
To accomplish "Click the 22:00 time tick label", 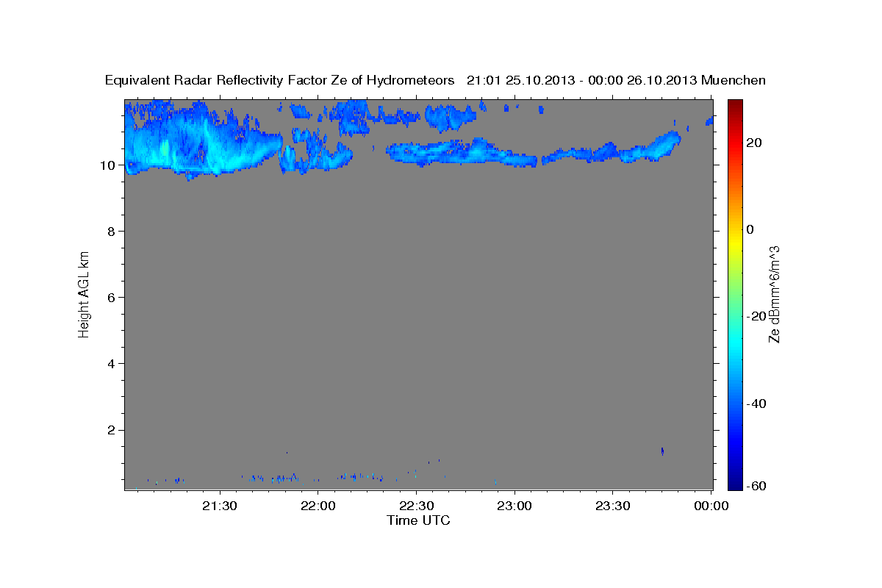I will click(x=318, y=506).
